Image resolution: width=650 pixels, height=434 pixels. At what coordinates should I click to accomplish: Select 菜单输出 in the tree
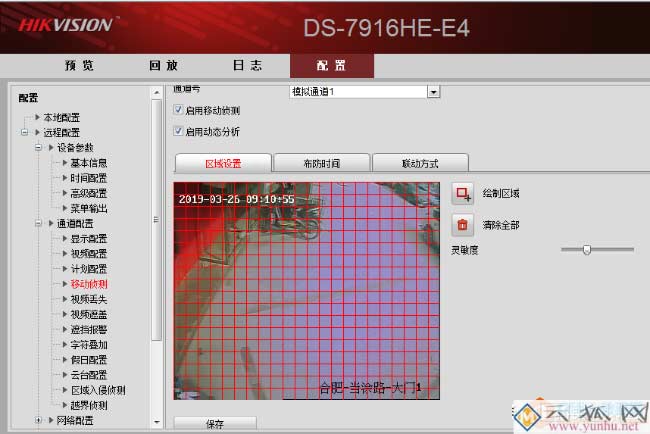tap(89, 208)
